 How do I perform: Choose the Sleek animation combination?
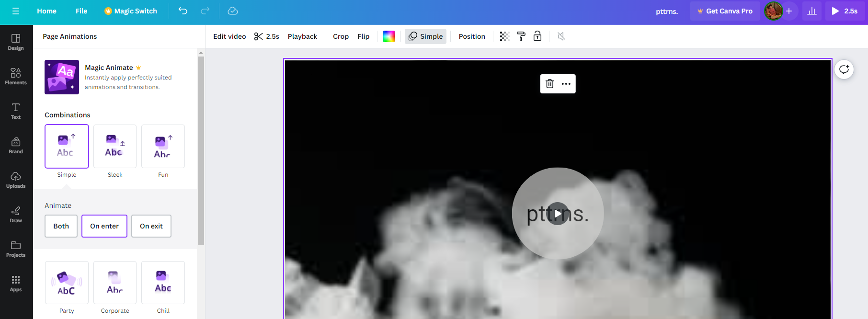pos(115,146)
